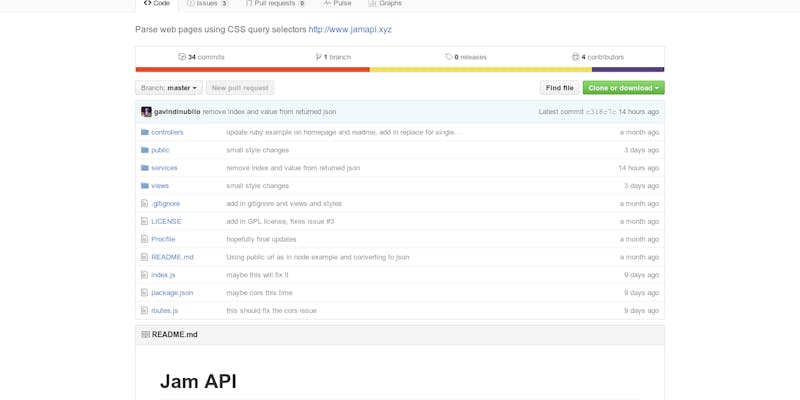The image size is (800, 400).
Task: Open 'maybe this will fix it' commit
Action: [257, 275]
